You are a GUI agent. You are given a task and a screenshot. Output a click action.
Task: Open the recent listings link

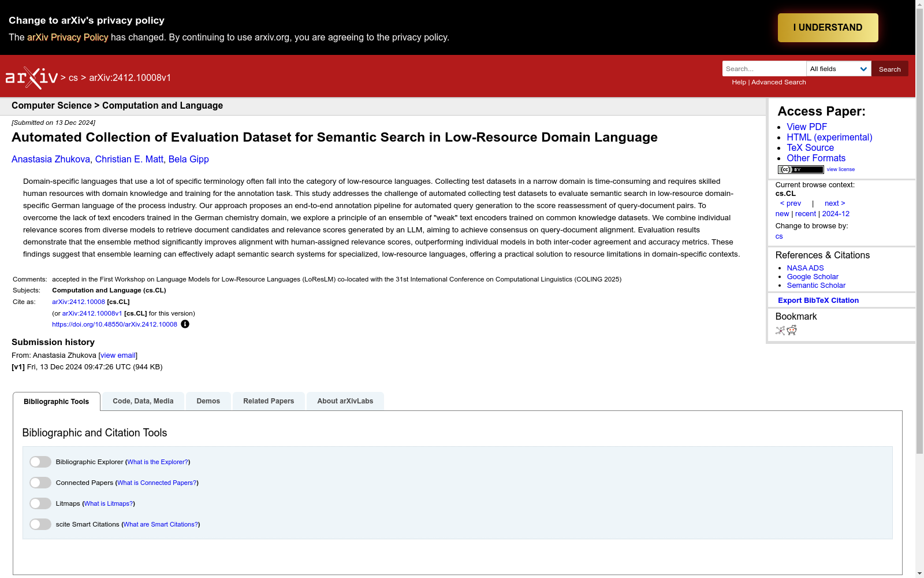(x=806, y=214)
